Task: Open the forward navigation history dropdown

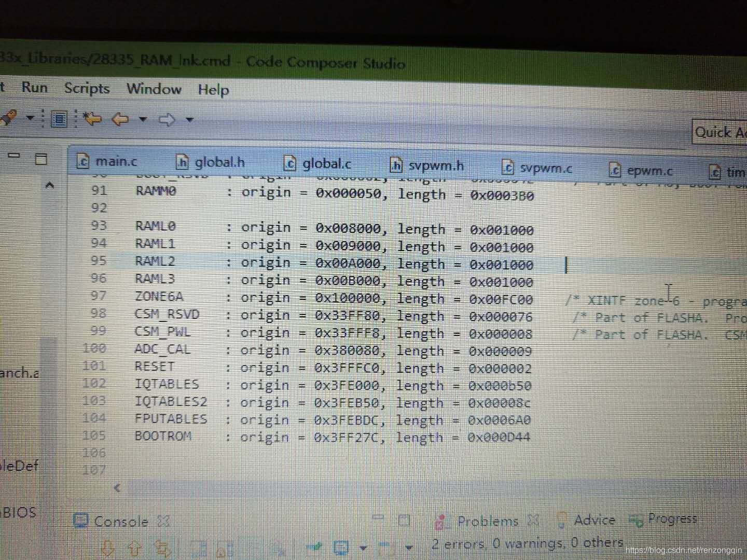Action: pos(190,120)
